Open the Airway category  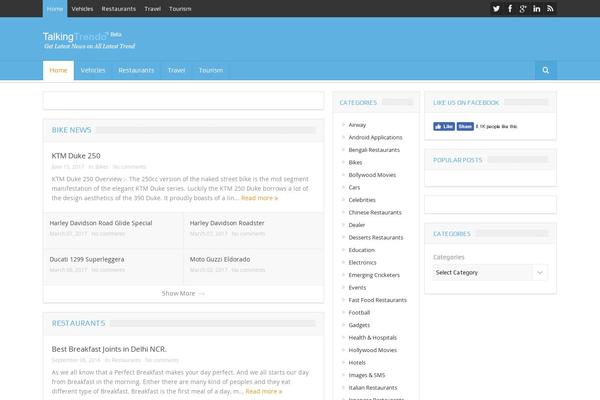coord(357,125)
